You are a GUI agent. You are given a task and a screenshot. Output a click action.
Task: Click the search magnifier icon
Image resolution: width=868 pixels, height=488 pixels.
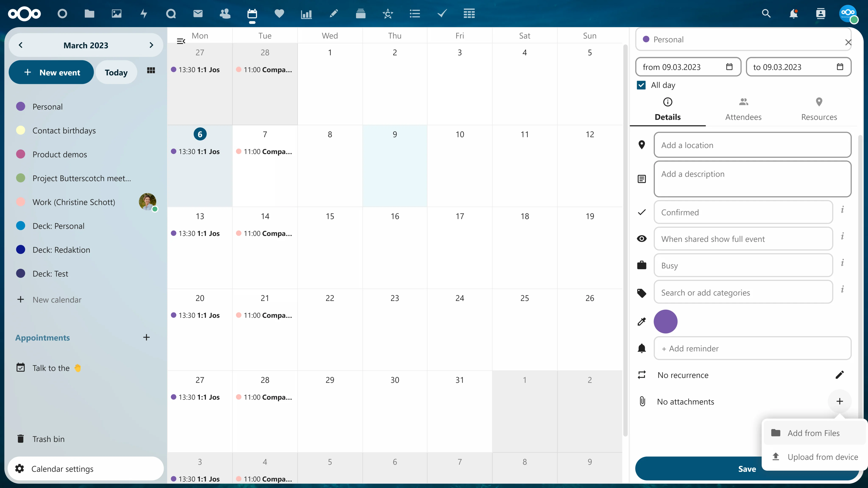coord(766,14)
